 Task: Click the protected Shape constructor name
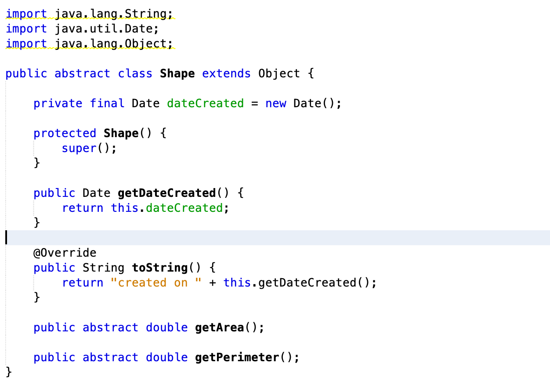tap(120, 133)
